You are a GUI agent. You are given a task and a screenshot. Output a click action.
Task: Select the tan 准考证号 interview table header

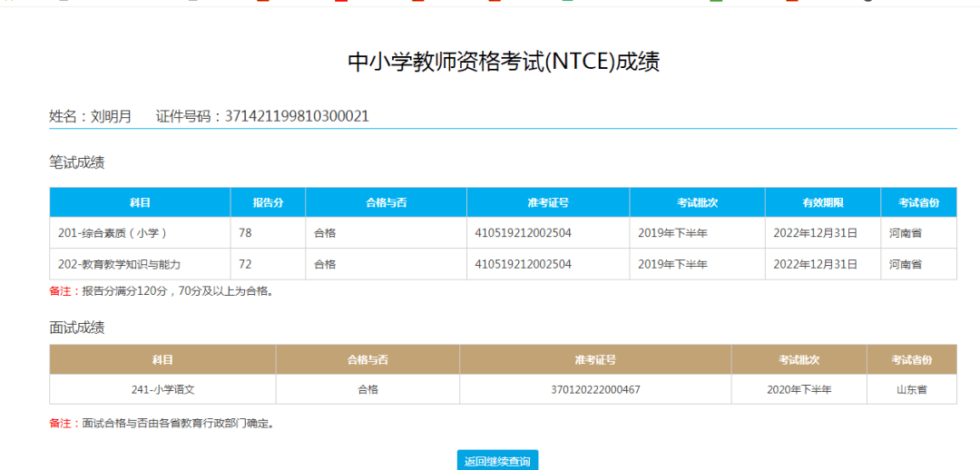pos(595,360)
